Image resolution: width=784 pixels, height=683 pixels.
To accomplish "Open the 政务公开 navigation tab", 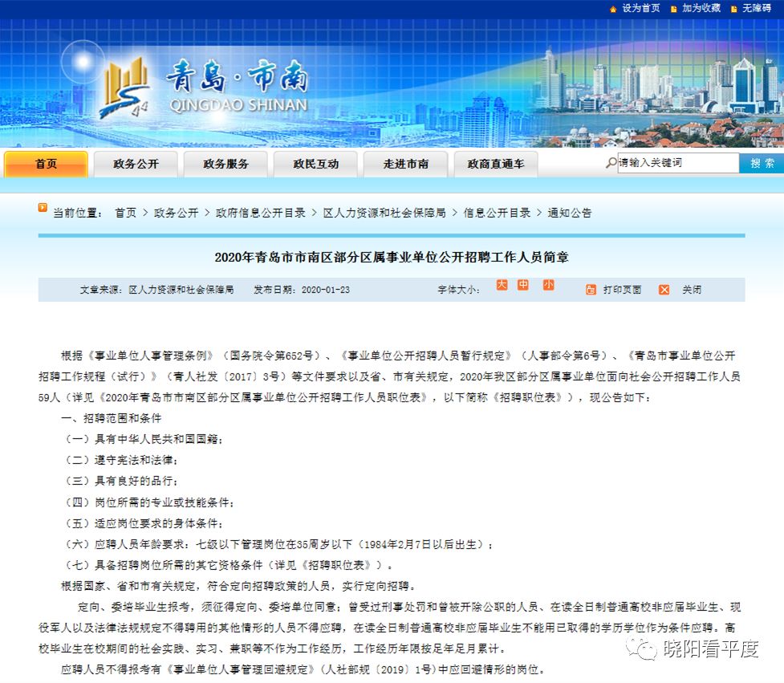I will [x=136, y=164].
